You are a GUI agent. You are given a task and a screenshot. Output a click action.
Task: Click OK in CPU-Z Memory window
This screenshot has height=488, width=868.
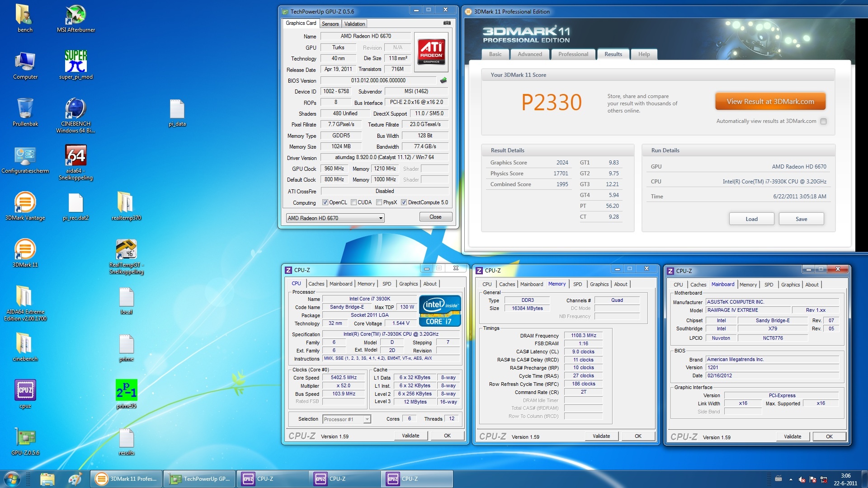click(638, 436)
